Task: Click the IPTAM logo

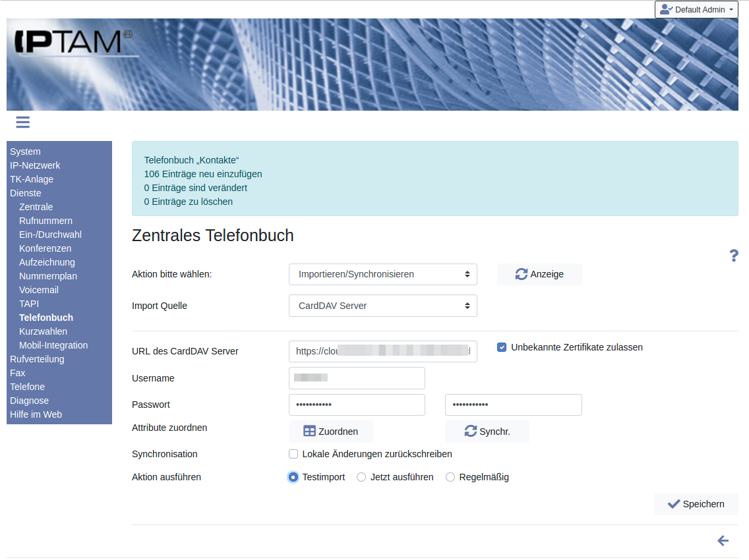Action: (x=73, y=42)
